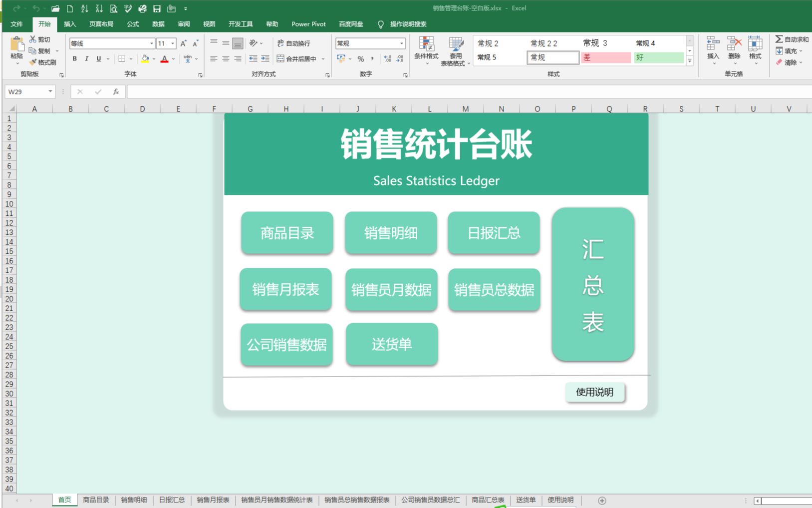
Task: Undo last action in quick access toolbar
Action: tap(36, 8)
